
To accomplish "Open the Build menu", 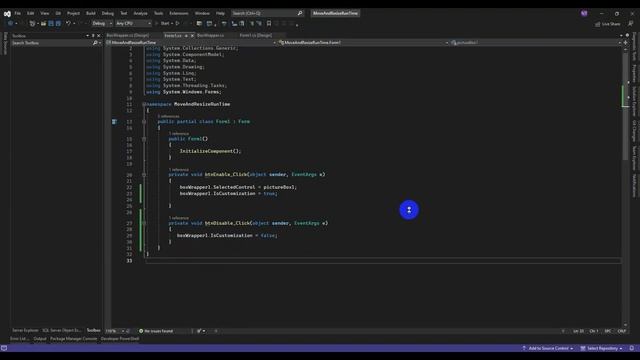I will 91,13.
